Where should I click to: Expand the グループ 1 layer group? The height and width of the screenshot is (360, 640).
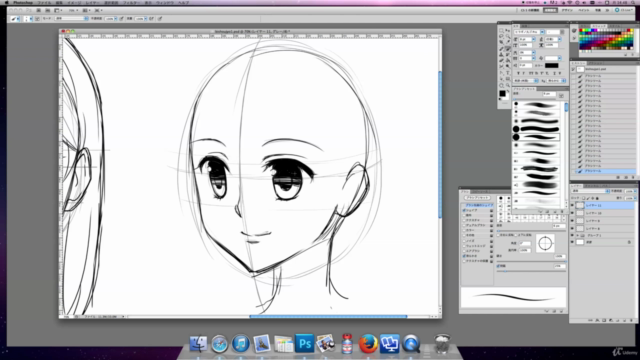coord(578,235)
